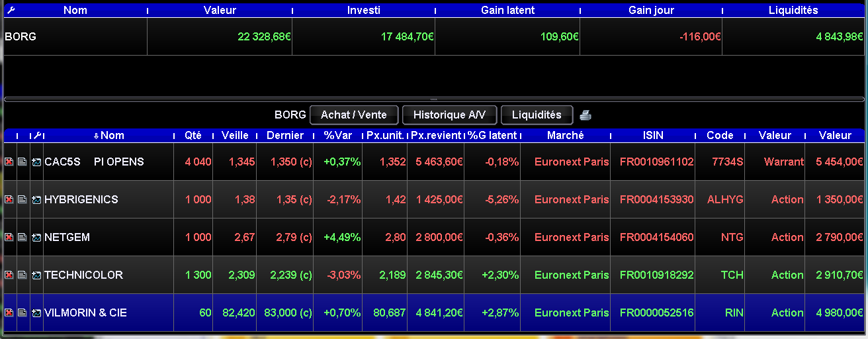Viewport: 868px width, 339px height.
Task: Click the Liquidités button
Action: [537, 115]
